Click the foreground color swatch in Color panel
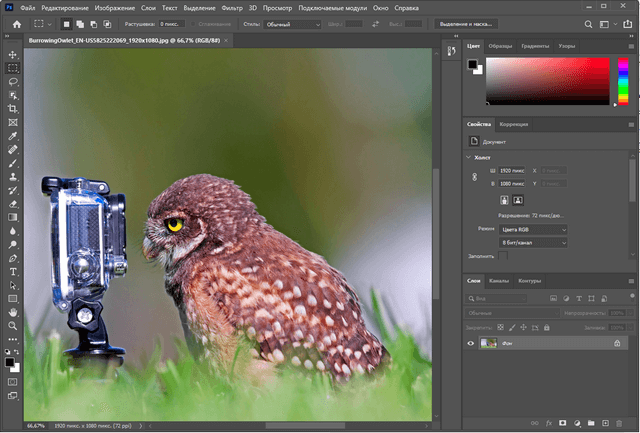The height and width of the screenshot is (433, 640). [472, 64]
